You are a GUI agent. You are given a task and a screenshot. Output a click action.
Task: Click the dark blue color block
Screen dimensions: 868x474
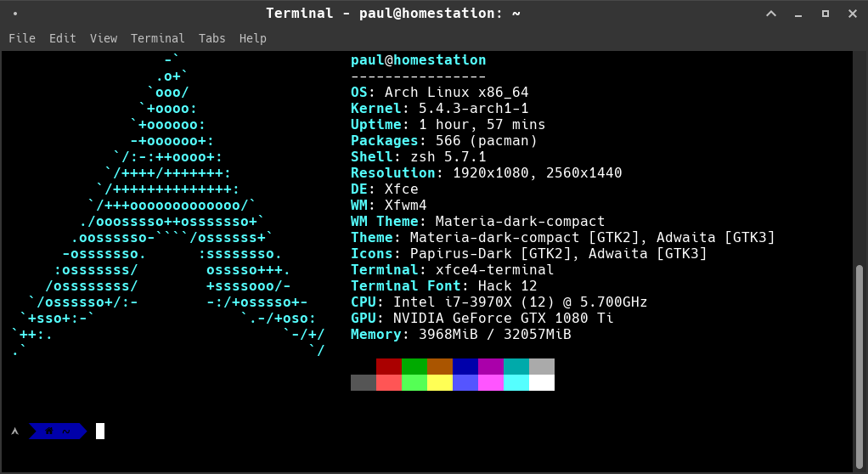point(465,367)
